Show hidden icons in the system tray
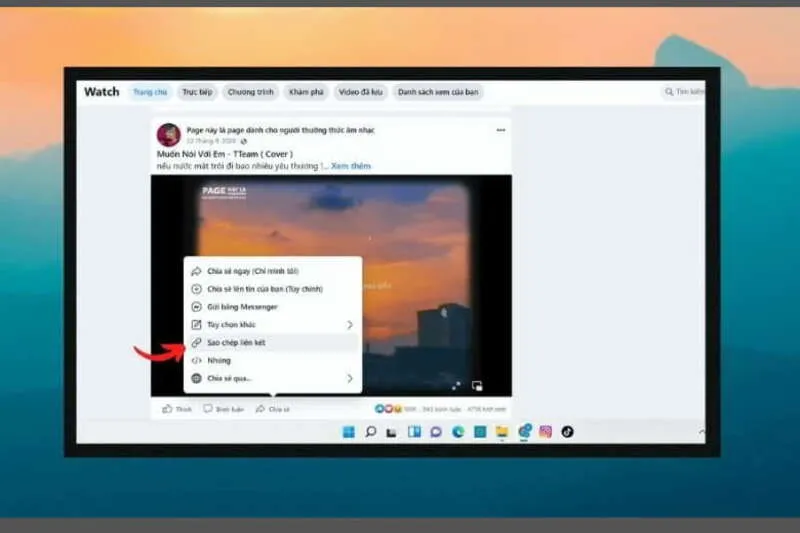Screen dimensions: 800x533 point(701,432)
